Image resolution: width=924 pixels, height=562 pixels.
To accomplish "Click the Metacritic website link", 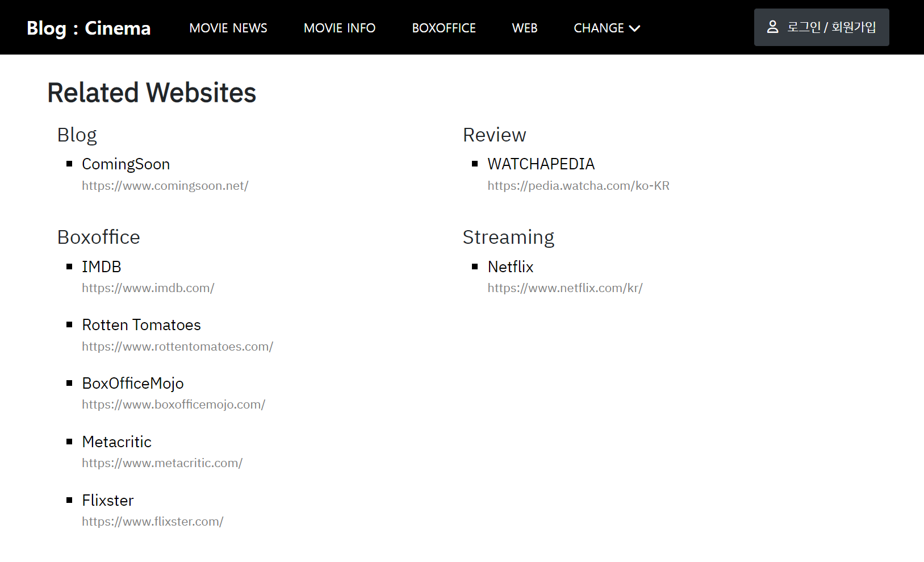I will [x=117, y=442].
